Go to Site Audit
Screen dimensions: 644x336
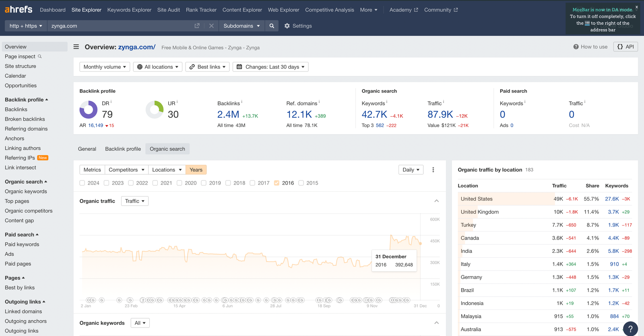pos(169,10)
